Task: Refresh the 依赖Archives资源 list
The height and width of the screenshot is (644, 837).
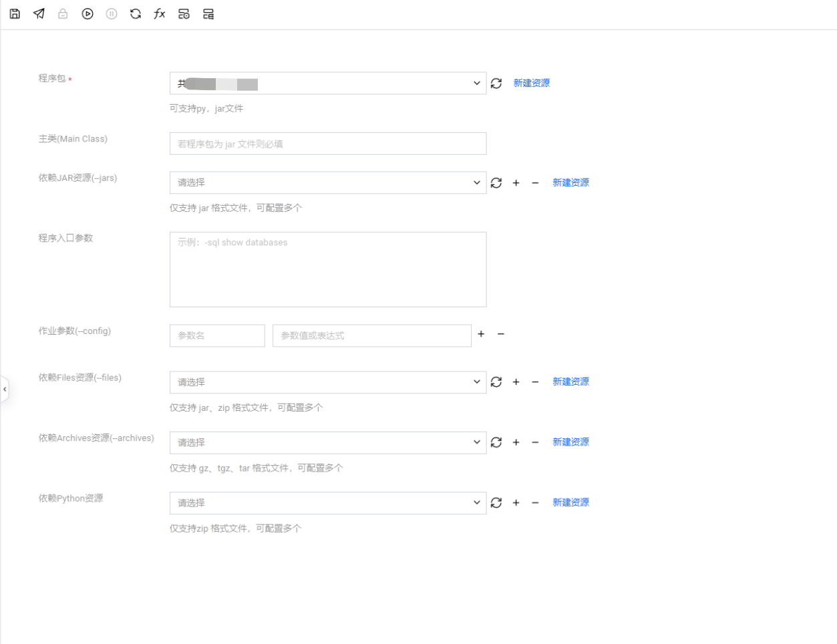Action: [496, 442]
